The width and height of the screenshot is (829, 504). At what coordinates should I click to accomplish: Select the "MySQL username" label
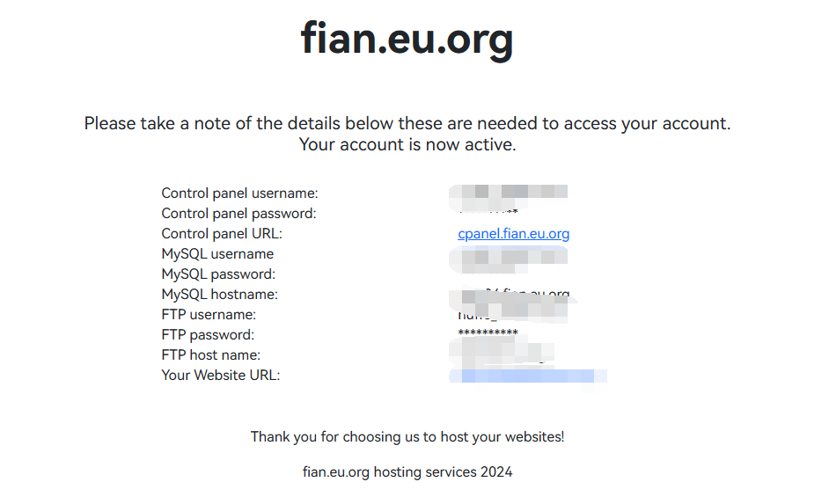pyautogui.click(x=217, y=254)
